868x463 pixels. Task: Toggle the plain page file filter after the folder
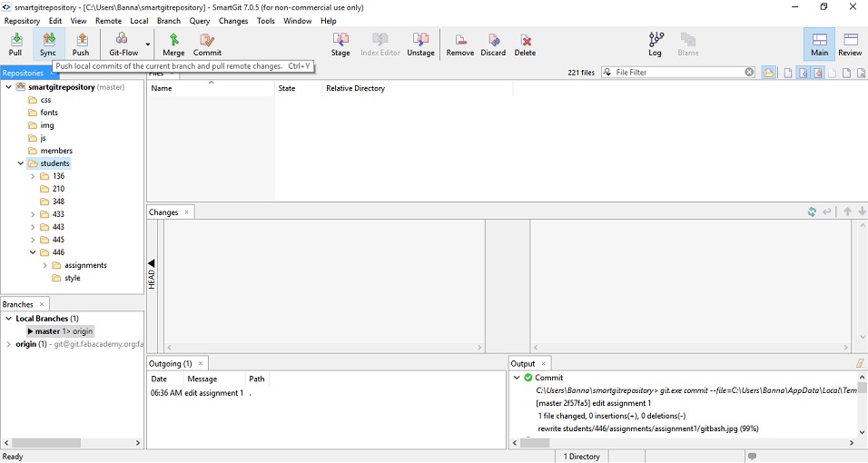tap(788, 73)
